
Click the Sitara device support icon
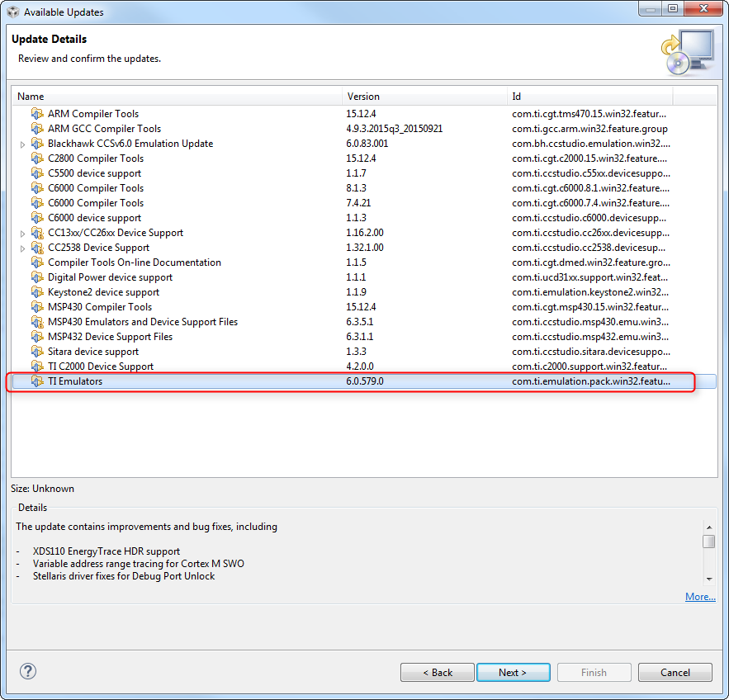pyautogui.click(x=37, y=352)
